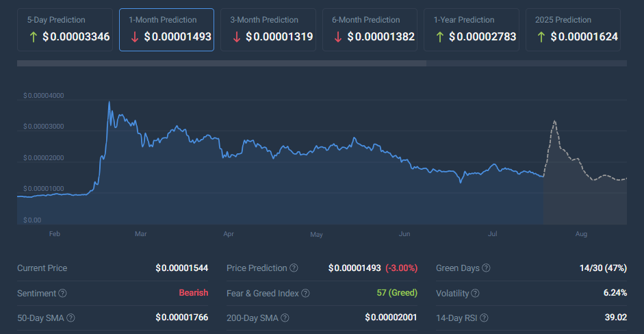Click the Green Days value 14/30 (47%)
Screen dimensions: 644x334
click(x=603, y=268)
